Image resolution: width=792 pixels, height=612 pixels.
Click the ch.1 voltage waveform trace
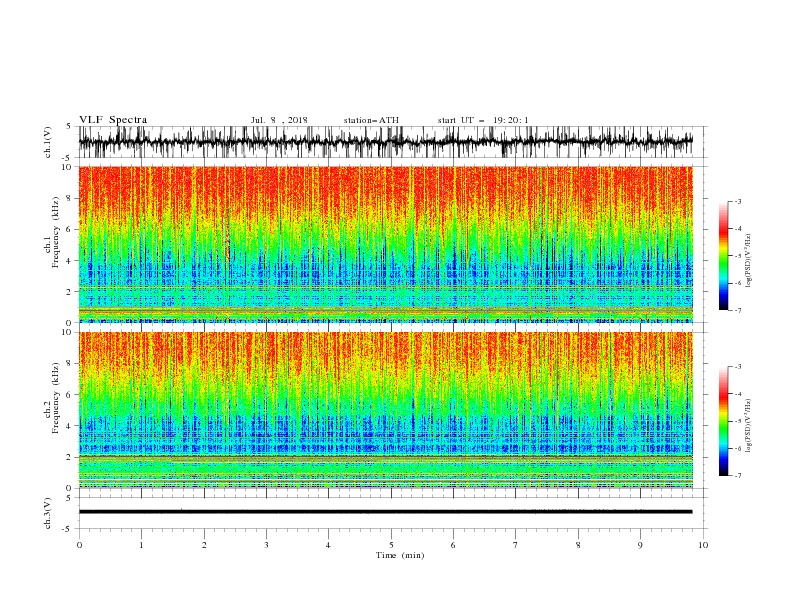[x=385, y=142]
